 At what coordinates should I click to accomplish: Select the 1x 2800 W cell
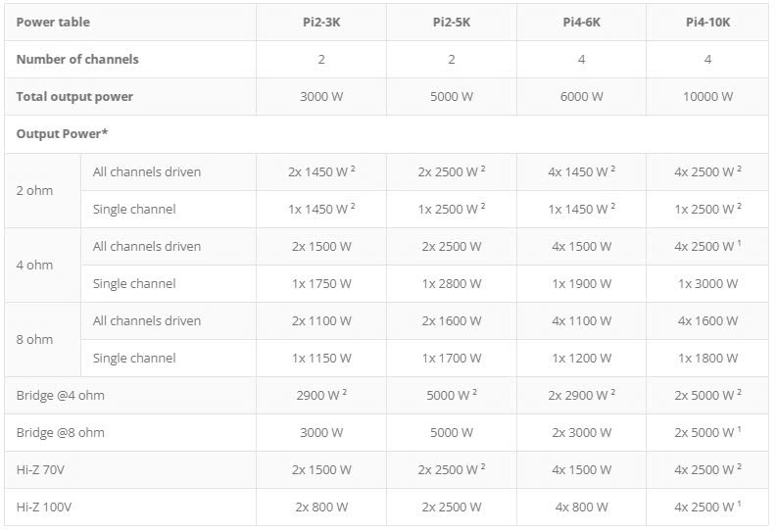coord(451,283)
